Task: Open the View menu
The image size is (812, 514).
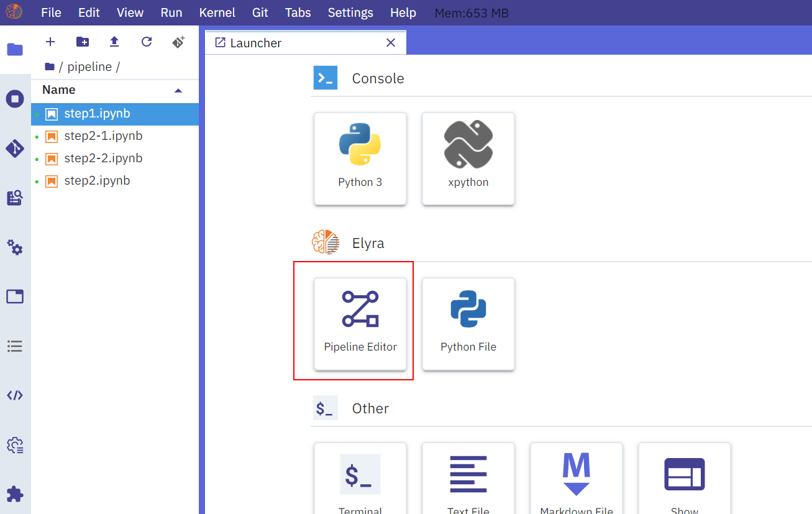Action: (130, 12)
